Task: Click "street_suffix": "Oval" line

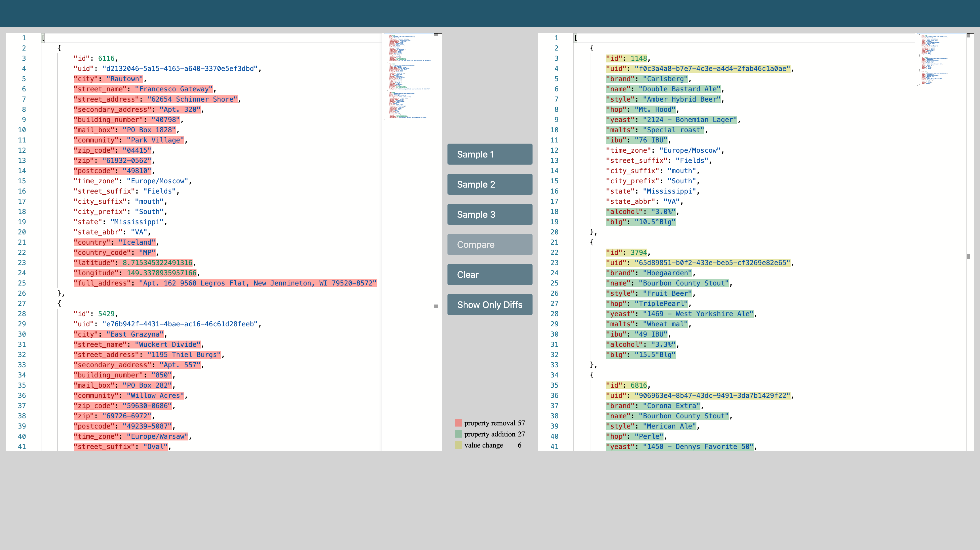Action: tap(121, 447)
